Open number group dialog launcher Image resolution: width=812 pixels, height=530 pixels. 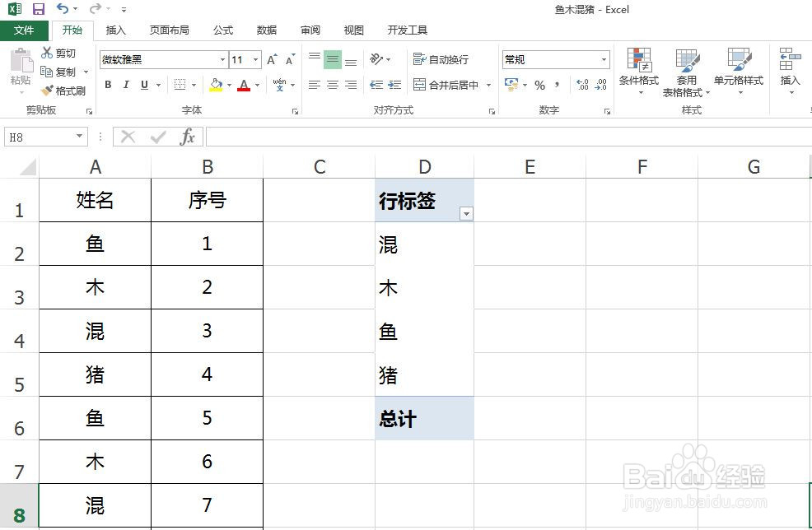[606, 111]
